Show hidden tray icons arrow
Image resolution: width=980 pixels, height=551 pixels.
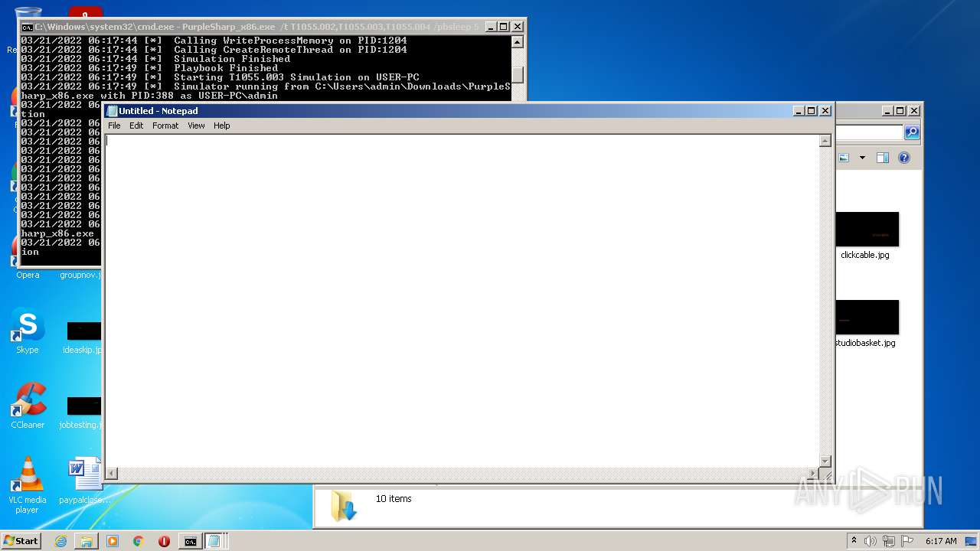854,540
